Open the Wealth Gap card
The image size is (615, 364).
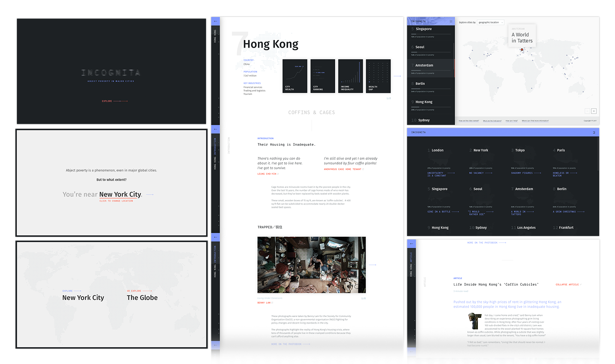coord(378,76)
